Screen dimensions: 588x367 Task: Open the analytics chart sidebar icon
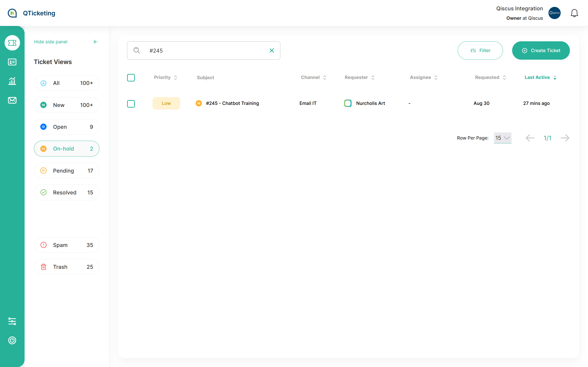click(12, 81)
